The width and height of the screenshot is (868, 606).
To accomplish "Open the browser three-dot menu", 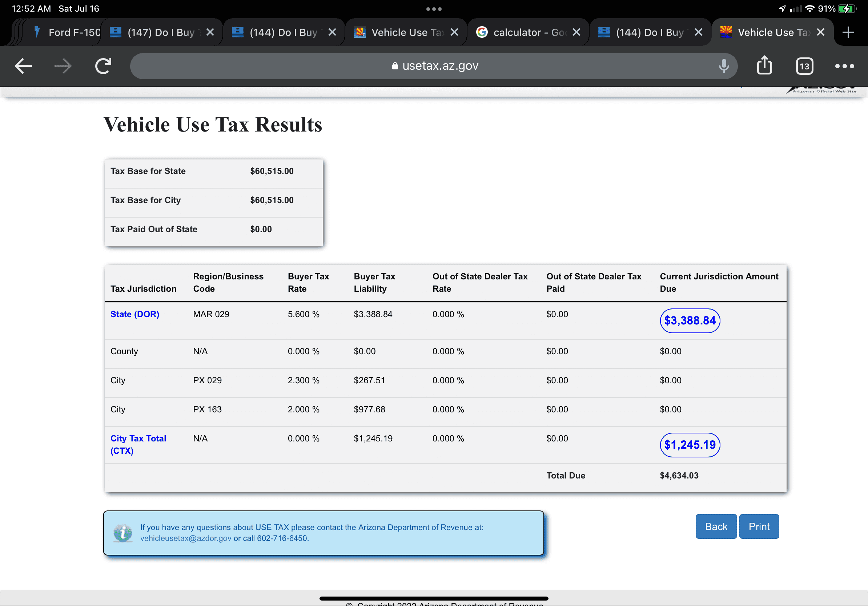I will click(x=844, y=66).
